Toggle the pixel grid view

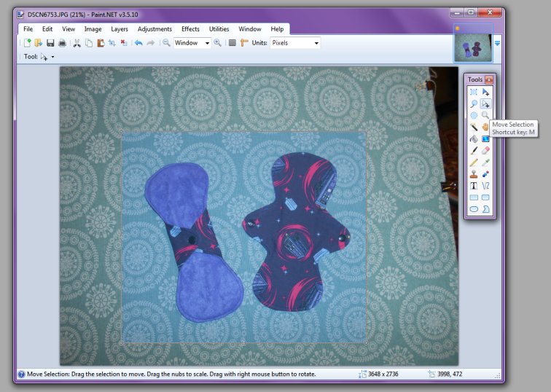point(232,43)
